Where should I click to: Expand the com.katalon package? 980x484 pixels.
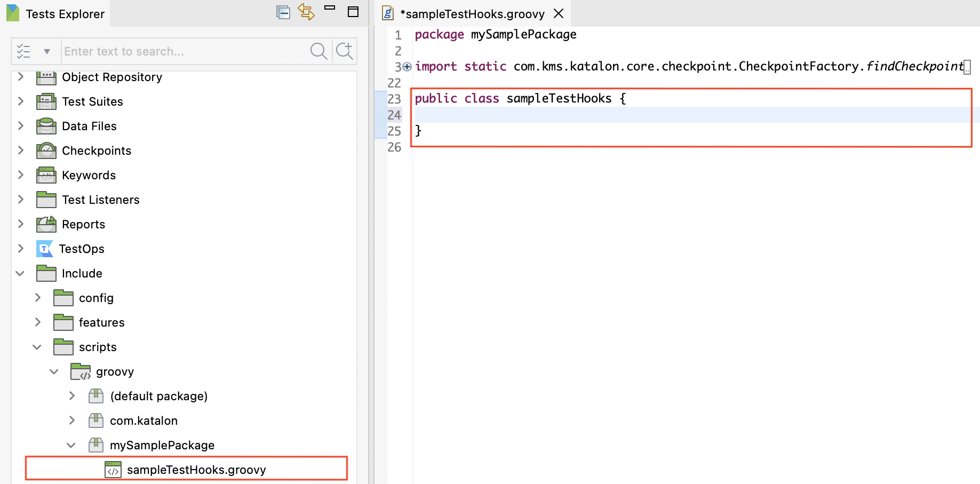72,421
